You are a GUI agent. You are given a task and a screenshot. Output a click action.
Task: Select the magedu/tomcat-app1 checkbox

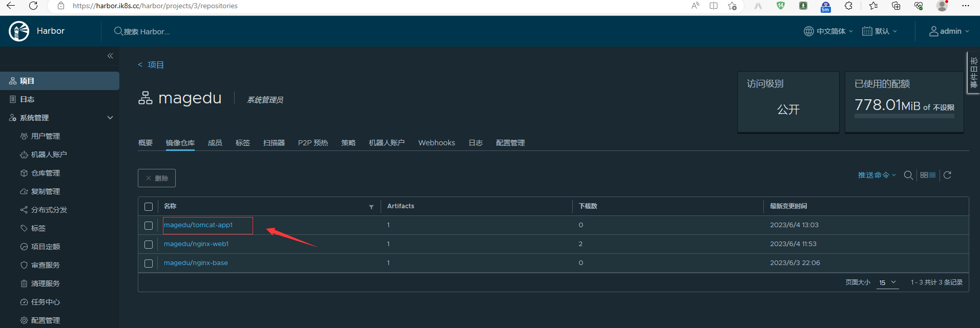[149, 226]
